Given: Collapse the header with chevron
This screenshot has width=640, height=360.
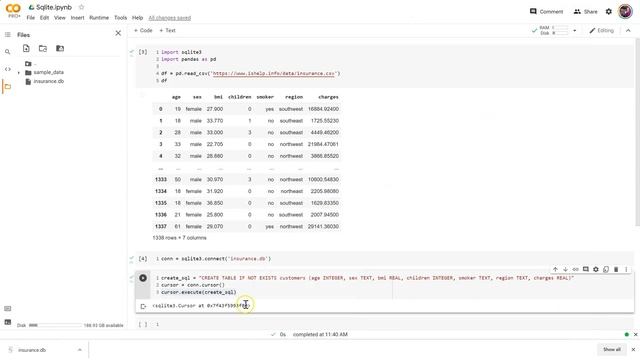Looking at the screenshot, I should (x=628, y=31).
